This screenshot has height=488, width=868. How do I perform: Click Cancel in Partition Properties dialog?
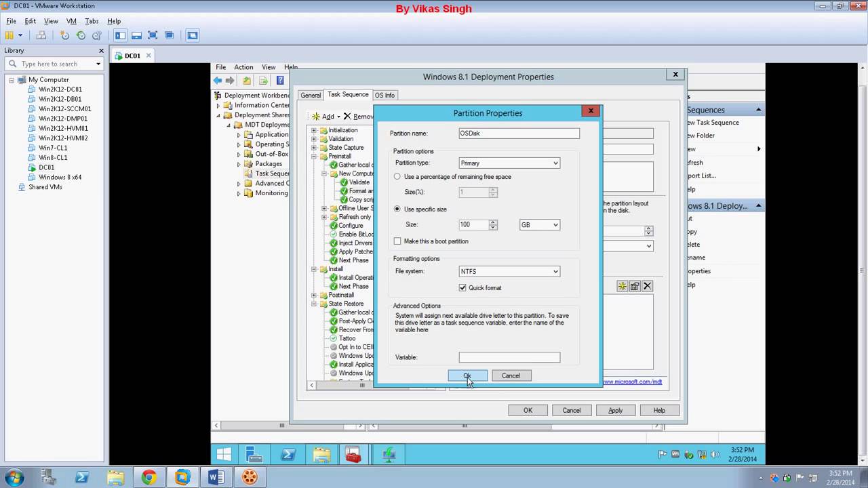coord(511,375)
